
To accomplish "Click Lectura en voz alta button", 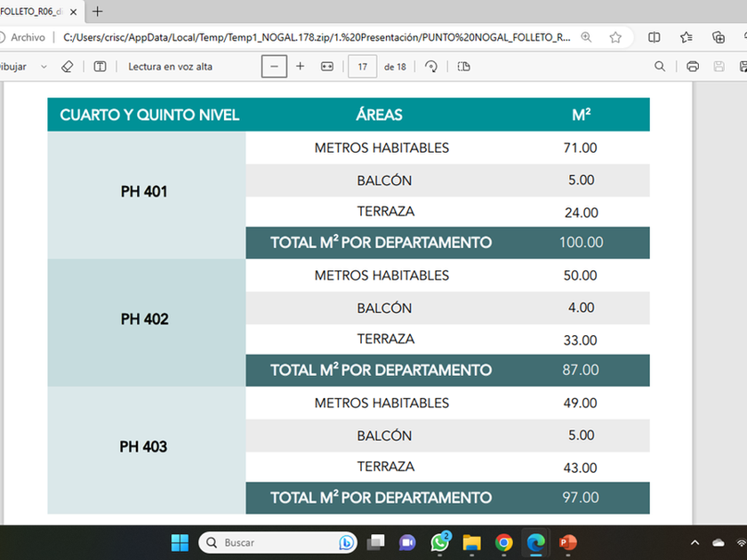I will (170, 67).
